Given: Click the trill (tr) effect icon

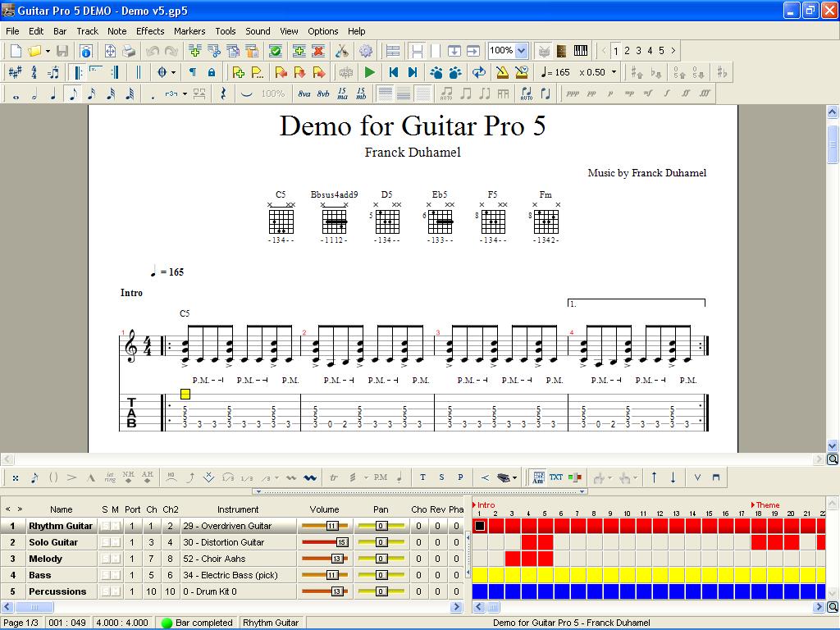Looking at the screenshot, I should pos(331,477).
